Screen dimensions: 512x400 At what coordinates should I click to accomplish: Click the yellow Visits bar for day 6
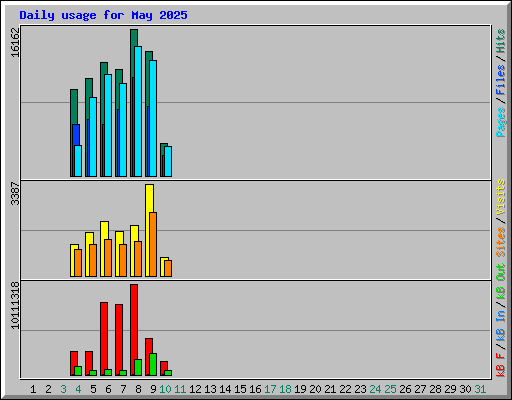104,230
